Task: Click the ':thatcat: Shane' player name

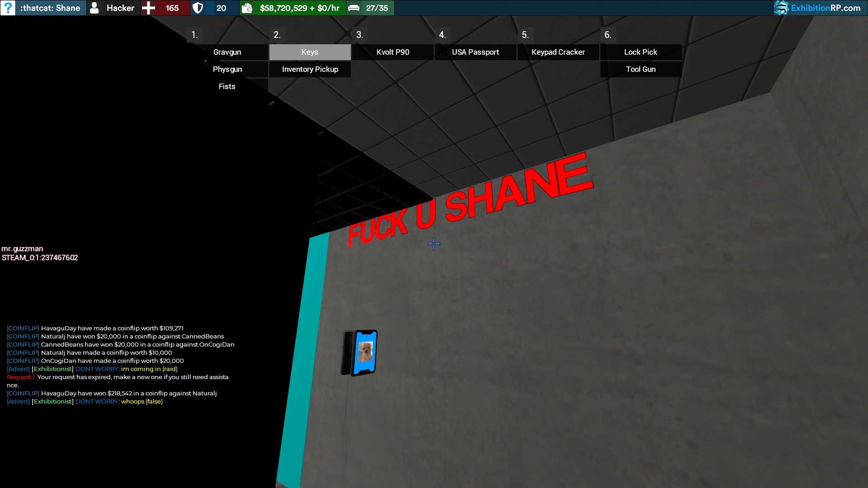Action: pyautogui.click(x=50, y=8)
